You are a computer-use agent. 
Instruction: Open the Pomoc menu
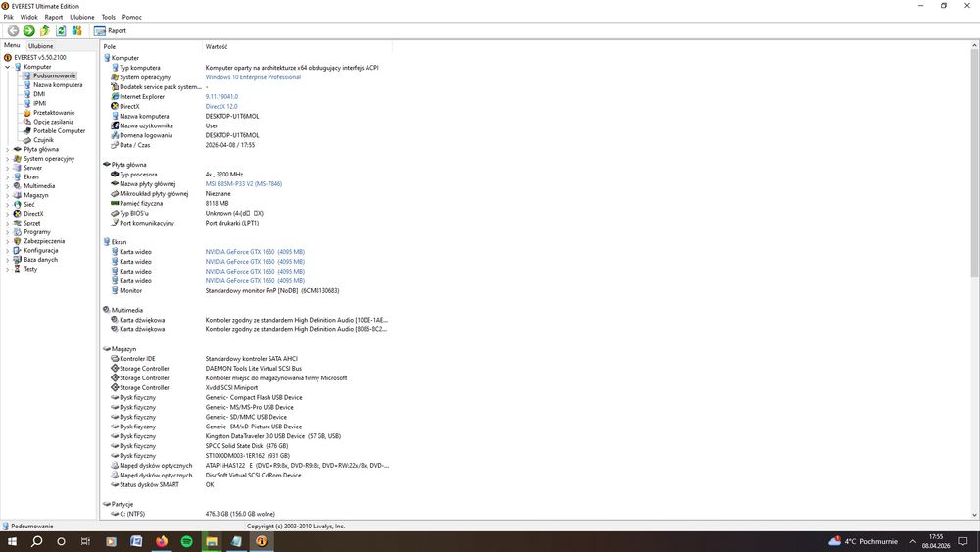click(132, 17)
